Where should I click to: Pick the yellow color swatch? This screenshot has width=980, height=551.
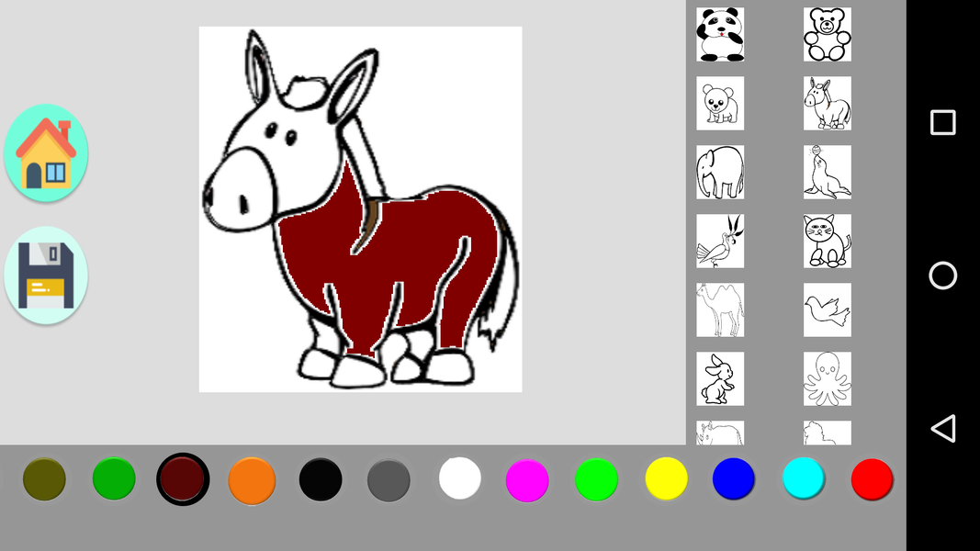pos(665,478)
